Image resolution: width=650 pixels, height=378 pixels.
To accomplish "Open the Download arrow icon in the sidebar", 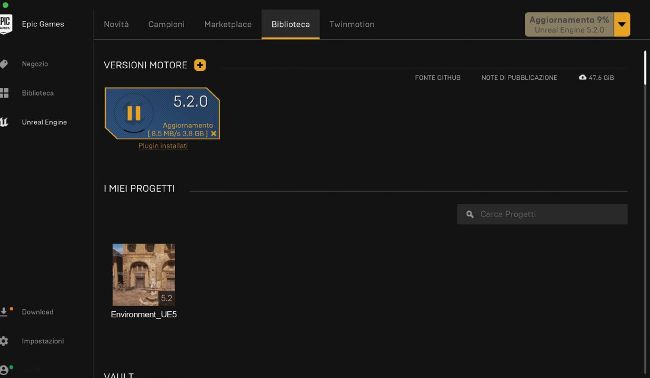I will (x=4, y=312).
